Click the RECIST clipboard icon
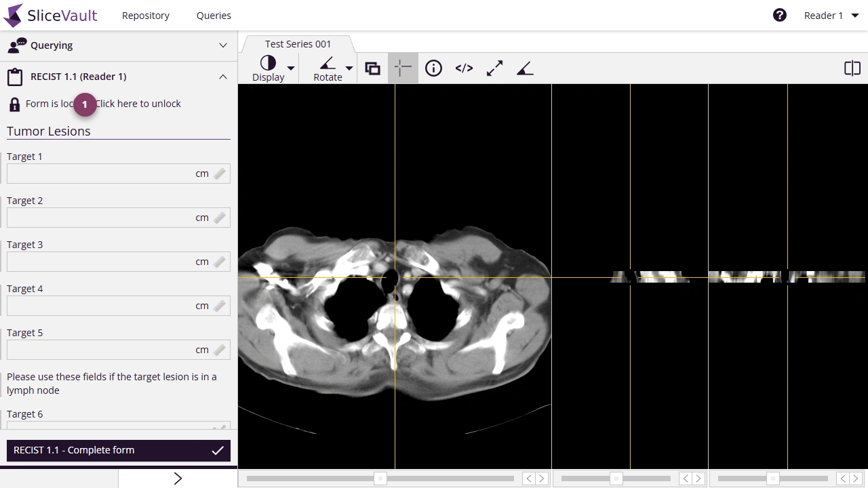This screenshot has width=868, height=488. coord(15,77)
